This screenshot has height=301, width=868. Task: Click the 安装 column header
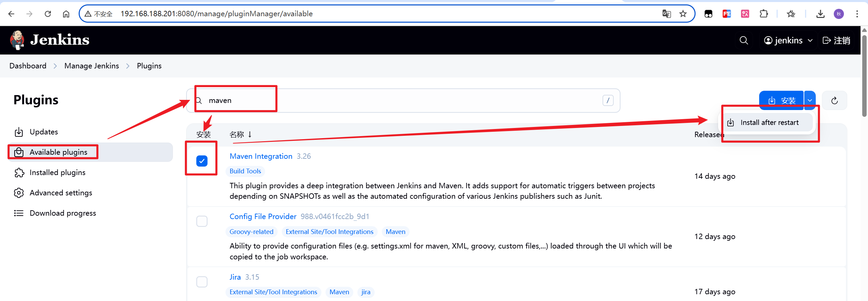click(x=203, y=134)
